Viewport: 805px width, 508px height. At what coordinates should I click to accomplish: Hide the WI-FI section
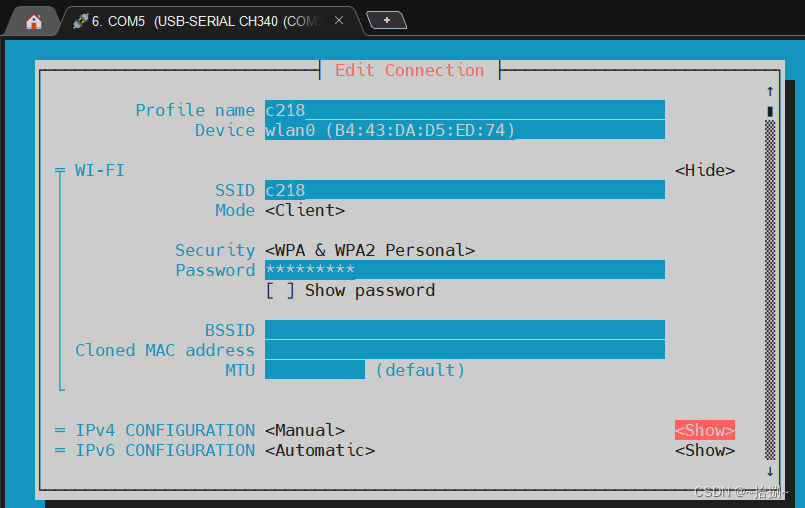click(x=704, y=170)
